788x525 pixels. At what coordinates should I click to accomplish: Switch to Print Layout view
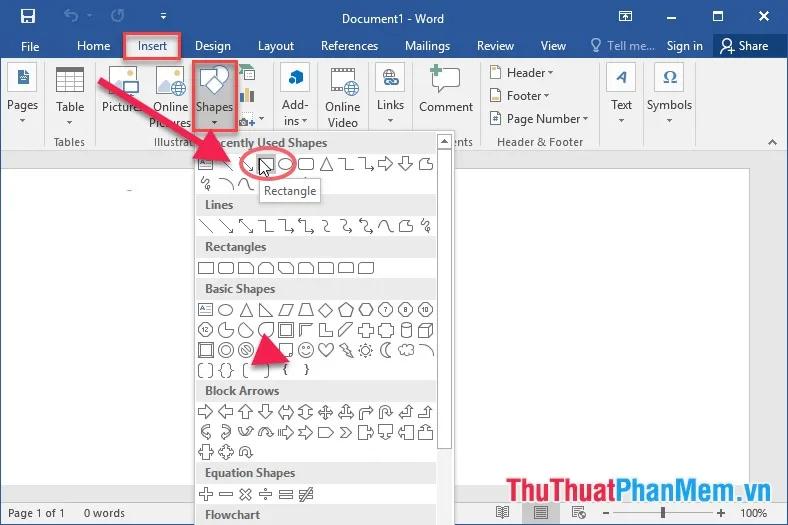tap(541, 512)
